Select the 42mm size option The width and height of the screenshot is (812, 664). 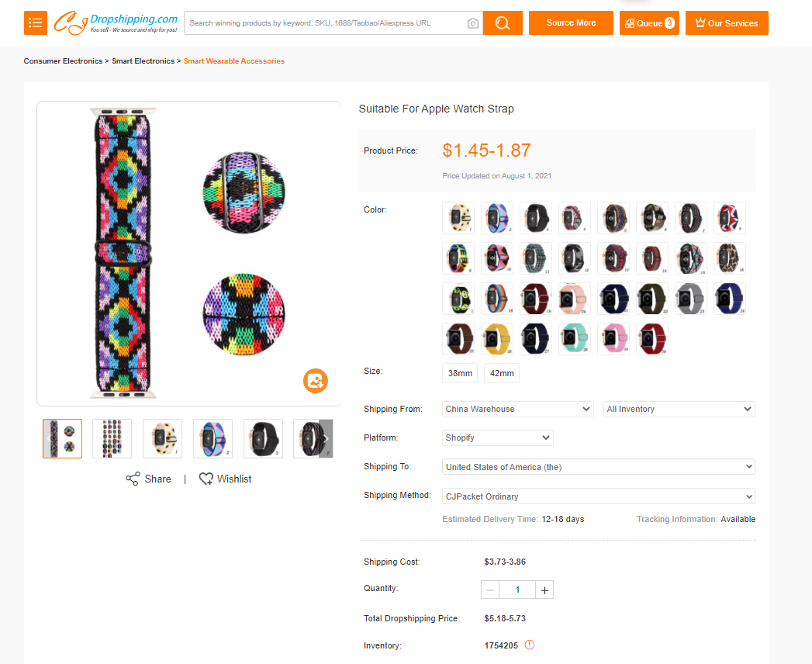(x=502, y=373)
